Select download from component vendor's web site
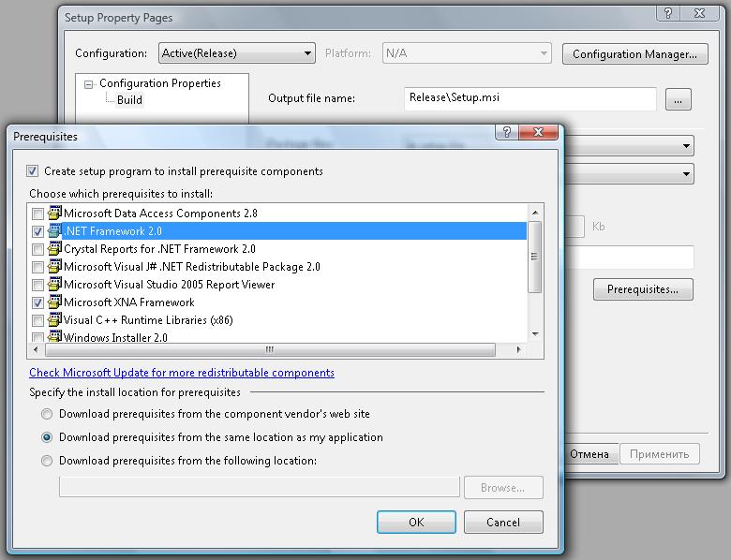 click(x=46, y=414)
